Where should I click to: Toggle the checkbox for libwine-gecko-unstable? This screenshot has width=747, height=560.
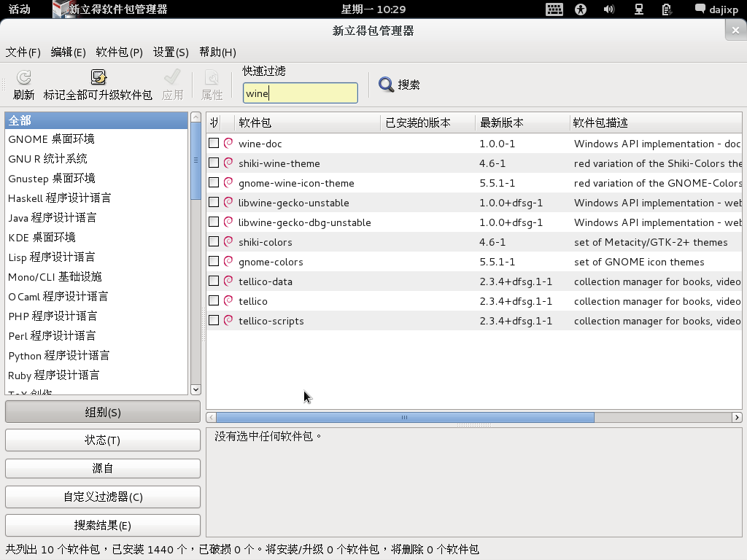point(214,203)
